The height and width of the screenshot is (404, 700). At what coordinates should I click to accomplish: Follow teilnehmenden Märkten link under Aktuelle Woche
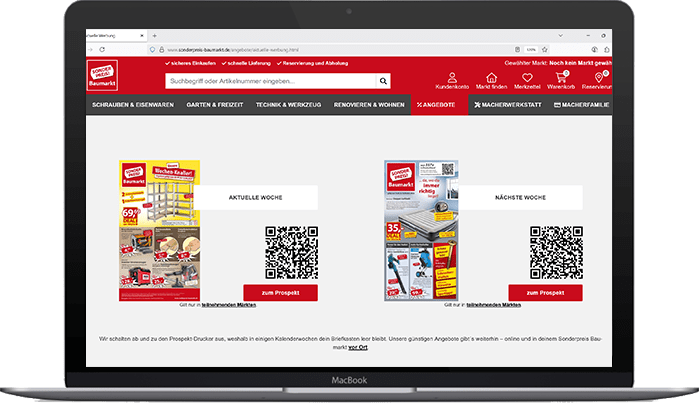coord(229,305)
